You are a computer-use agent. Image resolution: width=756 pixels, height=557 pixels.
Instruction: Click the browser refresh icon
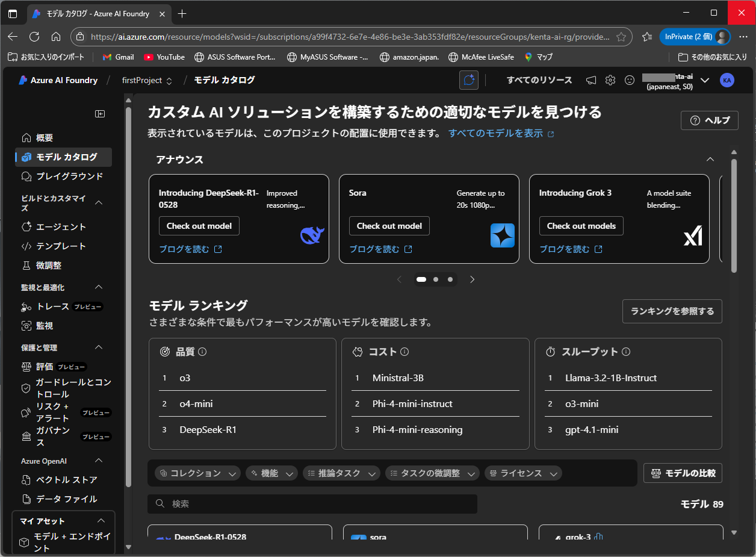(x=34, y=37)
